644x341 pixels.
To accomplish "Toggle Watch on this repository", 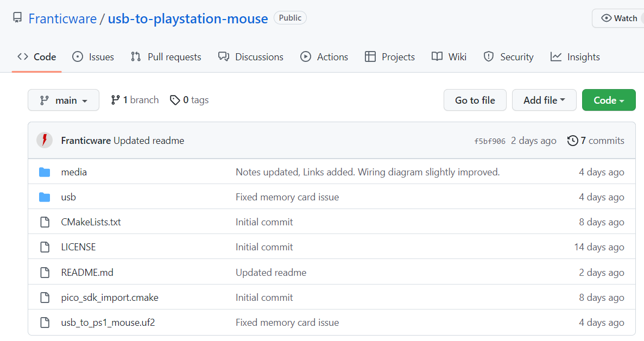I will pyautogui.click(x=619, y=18).
